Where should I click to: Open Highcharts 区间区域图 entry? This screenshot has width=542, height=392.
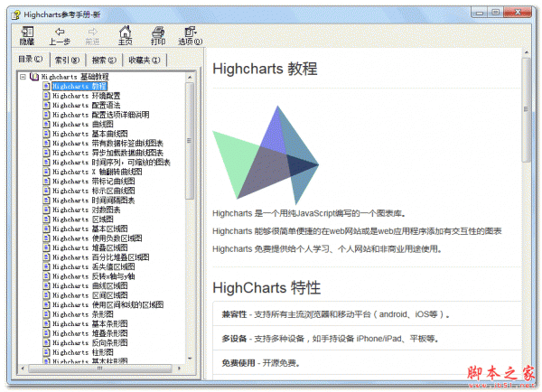point(89,295)
